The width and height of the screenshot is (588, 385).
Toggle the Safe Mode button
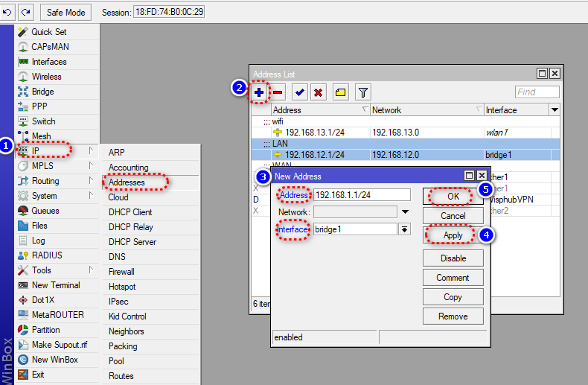pos(66,12)
